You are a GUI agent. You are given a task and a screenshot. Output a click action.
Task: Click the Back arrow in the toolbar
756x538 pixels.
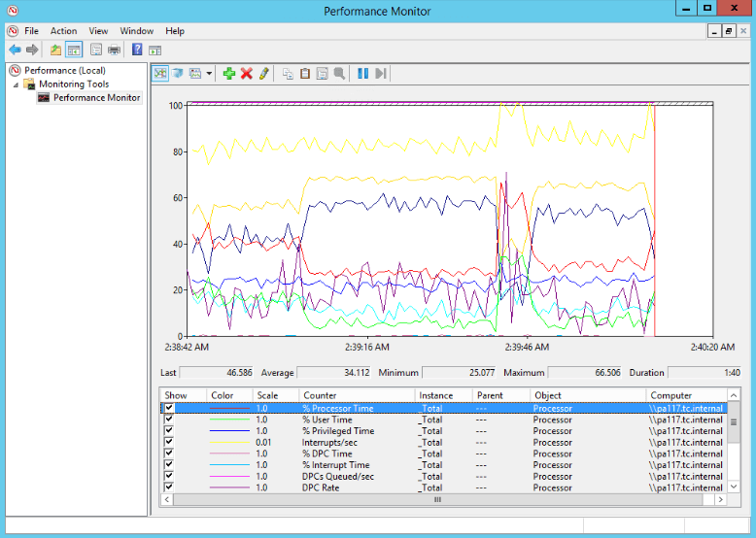[x=15, y=50]
